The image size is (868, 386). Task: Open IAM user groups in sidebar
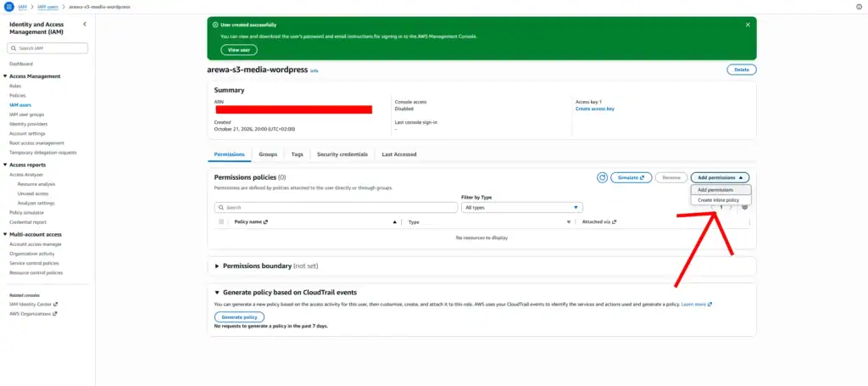coord(26,115)
